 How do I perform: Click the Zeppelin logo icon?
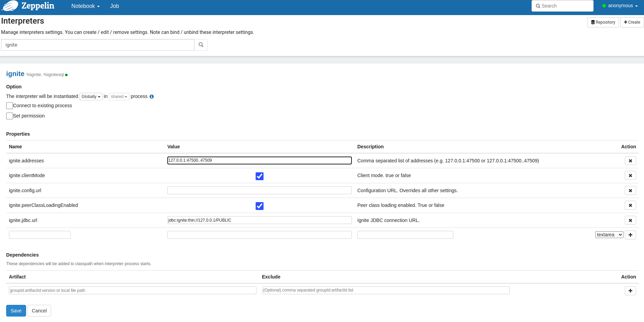pos(10,5)
